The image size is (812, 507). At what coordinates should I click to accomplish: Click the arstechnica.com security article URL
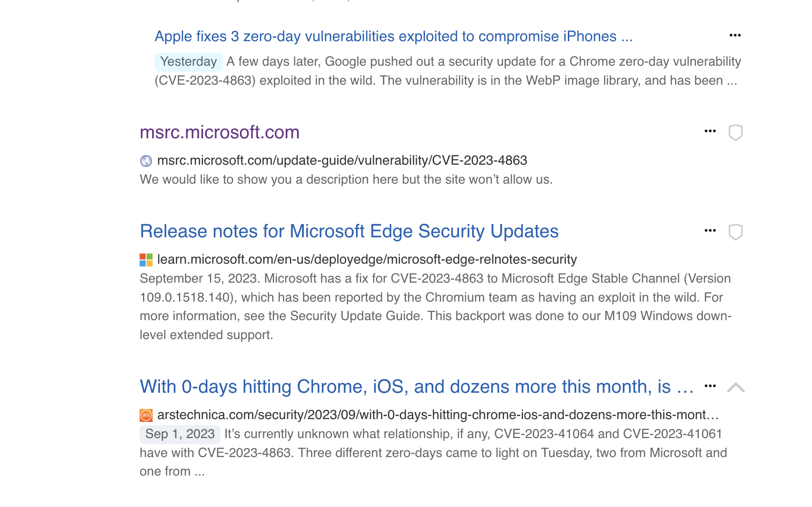click(437, 415)
